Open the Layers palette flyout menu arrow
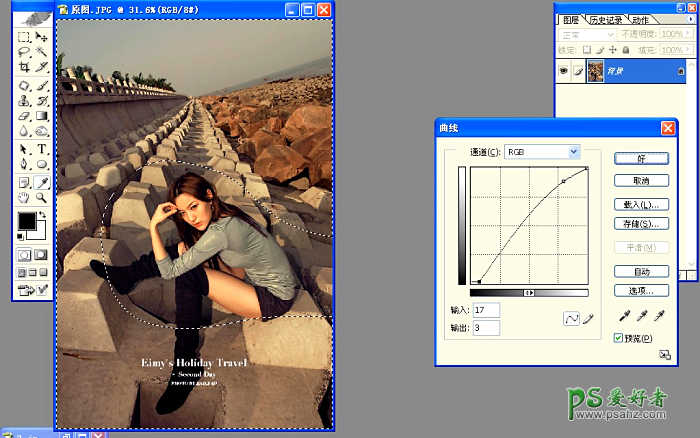Screen dimensions: 700x438 pyautogui.click(x=689, y=19)
